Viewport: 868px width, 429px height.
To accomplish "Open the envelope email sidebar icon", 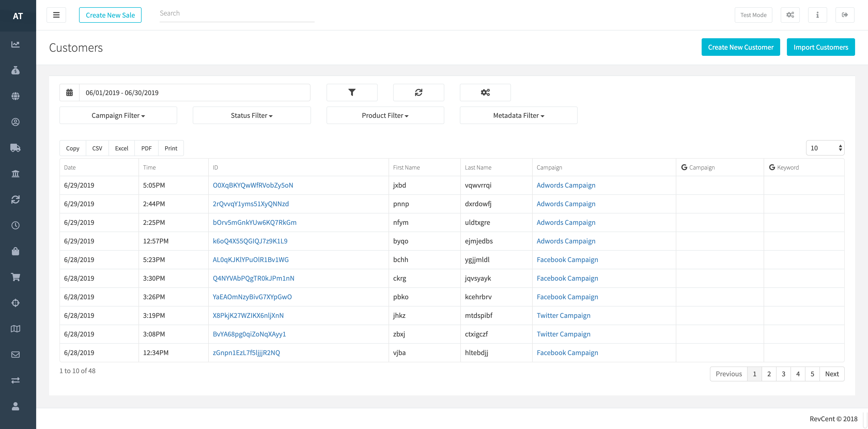I will coord(16,355).
